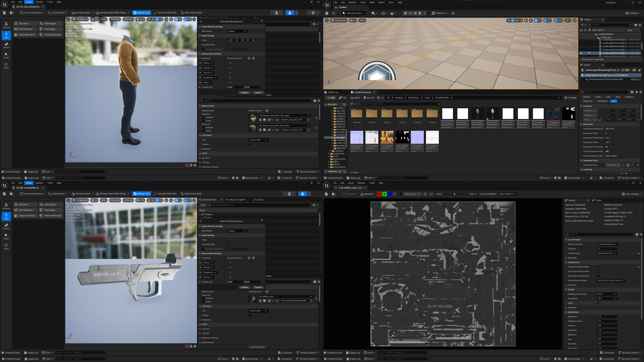This screenshot has width=644, height=362.
Task: Expand Texture Size in AssaultRifle baking dialog
Action: 200,282
